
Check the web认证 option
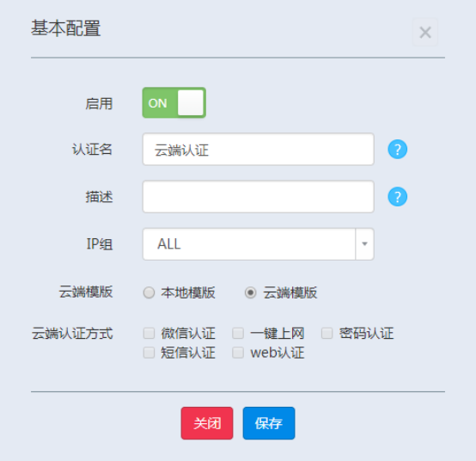pos(238,353)
